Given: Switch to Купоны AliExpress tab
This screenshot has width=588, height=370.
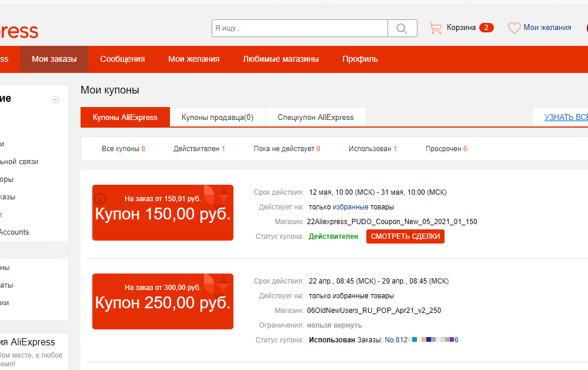Looking at the screenshot, I should [125, 118].
